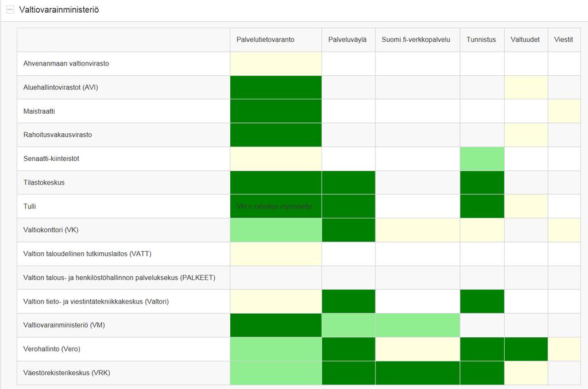This screenshot has height=389, width=588.
Task: Select the Palveluväylä column header
Action: [347, 40]
